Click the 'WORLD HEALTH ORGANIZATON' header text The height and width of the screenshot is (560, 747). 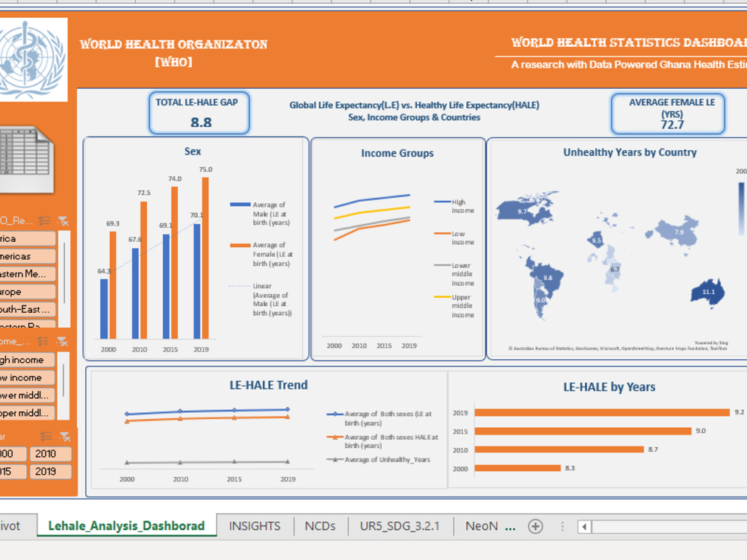click(173, 44)
